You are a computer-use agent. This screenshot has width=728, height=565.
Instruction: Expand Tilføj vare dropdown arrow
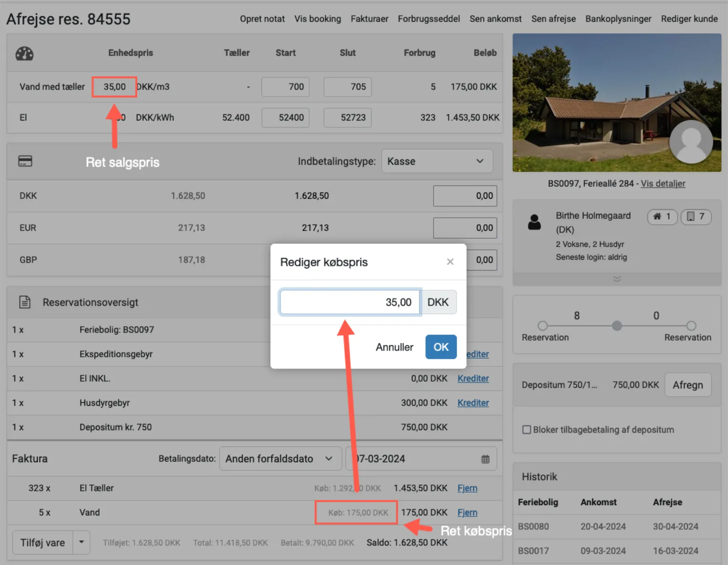pyautogui.click(x=81, y=542)
